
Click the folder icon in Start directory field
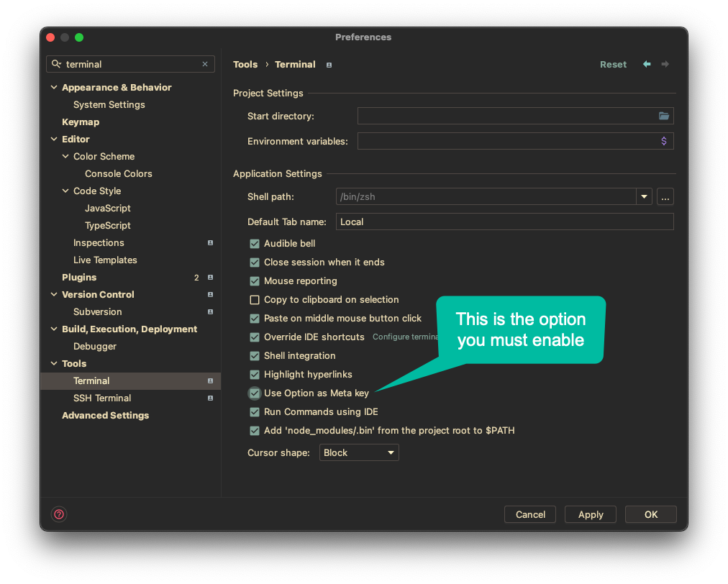pos(663,116)
